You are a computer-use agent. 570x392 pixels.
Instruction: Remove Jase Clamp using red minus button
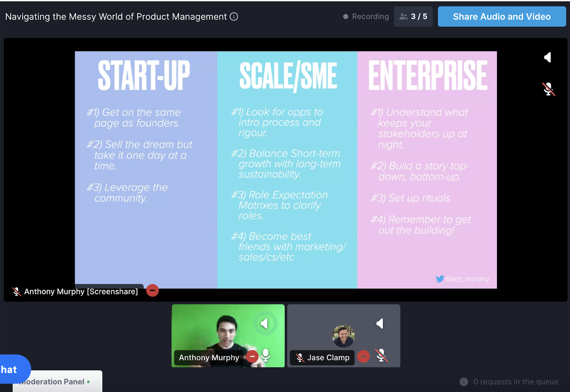pos(363,356)
